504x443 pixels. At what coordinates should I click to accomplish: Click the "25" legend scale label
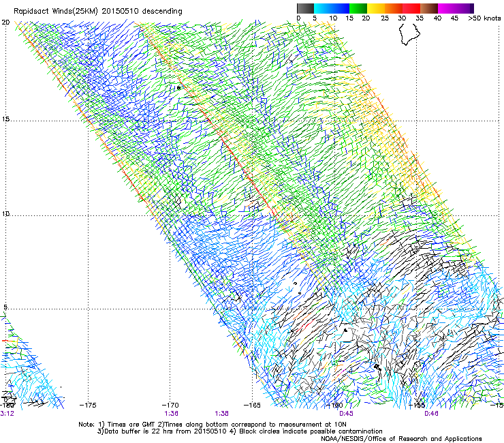(x=384, y=18)
